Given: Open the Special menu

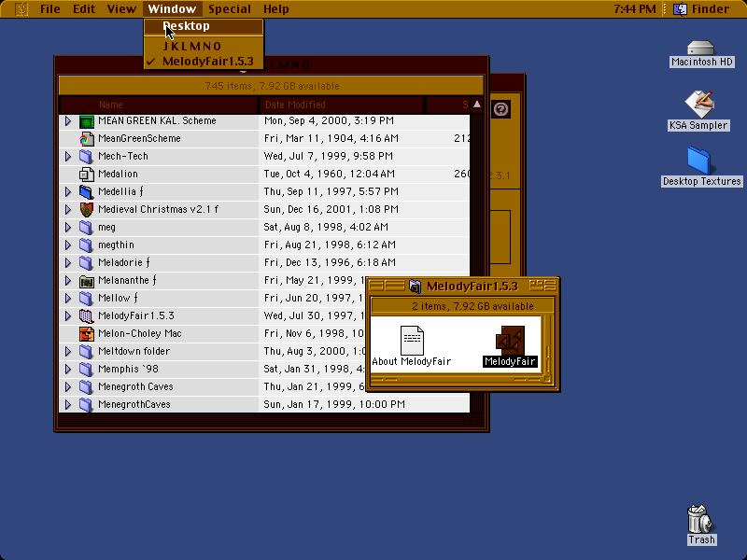Looking at the screenshot, I should [230, 8].
